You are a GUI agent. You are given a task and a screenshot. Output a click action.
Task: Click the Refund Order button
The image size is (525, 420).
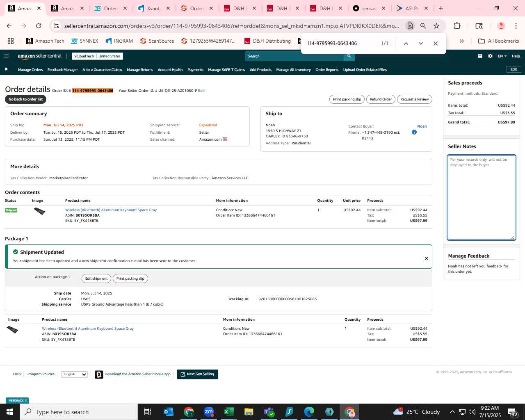tap(381, 99)
